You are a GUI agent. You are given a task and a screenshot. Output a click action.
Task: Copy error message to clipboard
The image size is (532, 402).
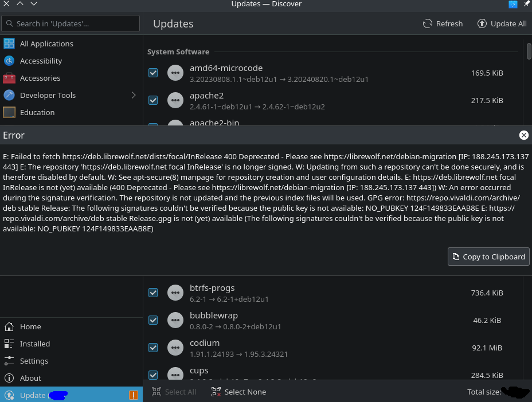(x=488, y=257)
